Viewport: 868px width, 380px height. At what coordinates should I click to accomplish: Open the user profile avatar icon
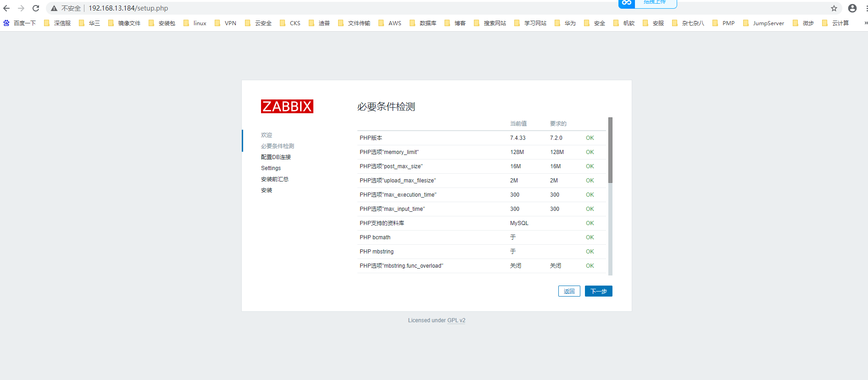(852, 8)
